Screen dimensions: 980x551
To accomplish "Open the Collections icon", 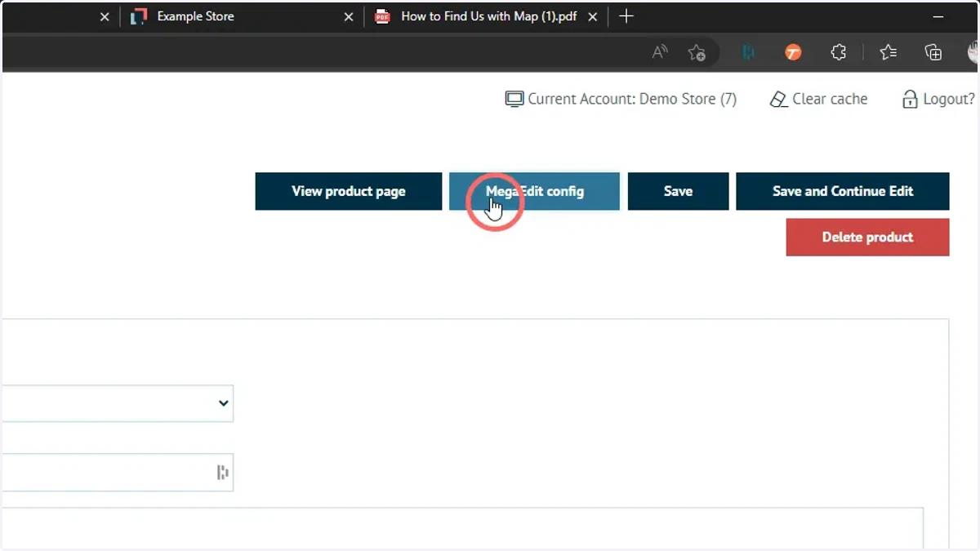I will click(933, 52).
